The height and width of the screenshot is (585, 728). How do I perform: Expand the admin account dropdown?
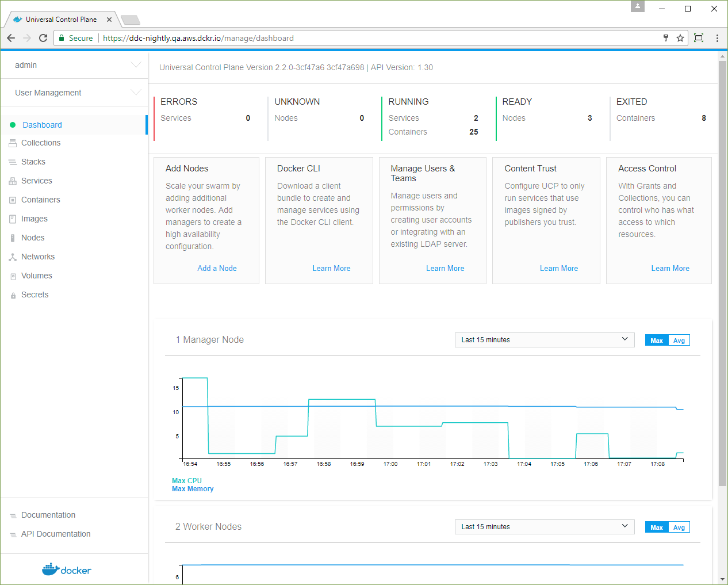(136, 65)
